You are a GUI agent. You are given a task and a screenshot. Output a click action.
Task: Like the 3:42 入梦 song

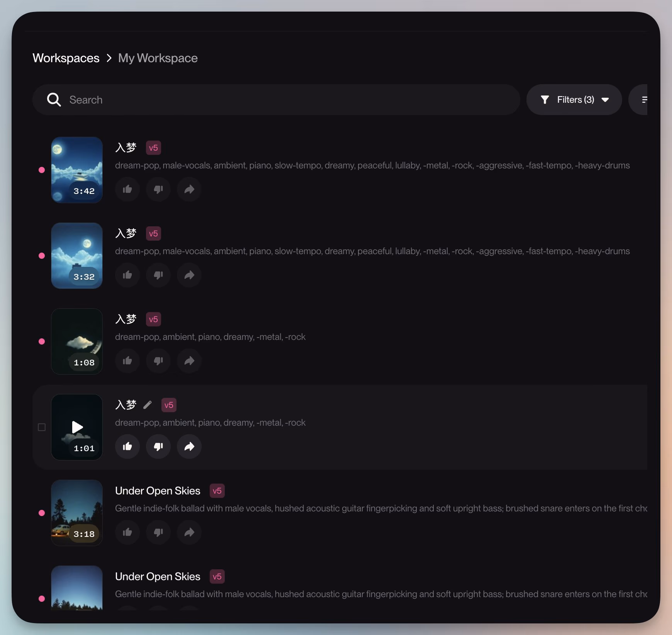click(127, 189)
